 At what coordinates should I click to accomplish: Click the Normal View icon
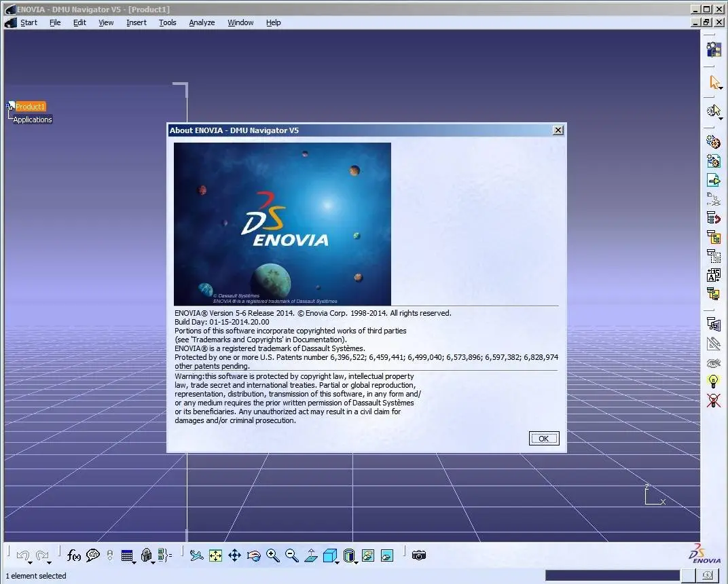coord(311,555)
